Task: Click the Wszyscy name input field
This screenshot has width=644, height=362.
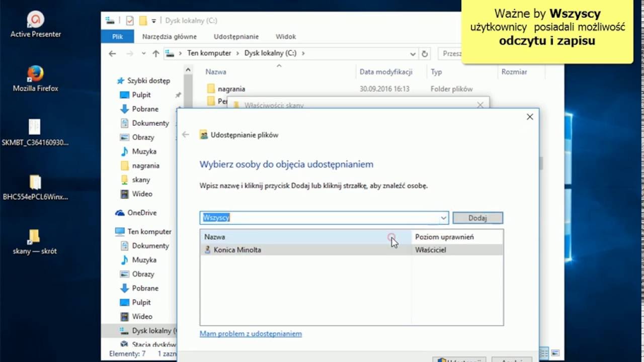Action: [320, 218]
